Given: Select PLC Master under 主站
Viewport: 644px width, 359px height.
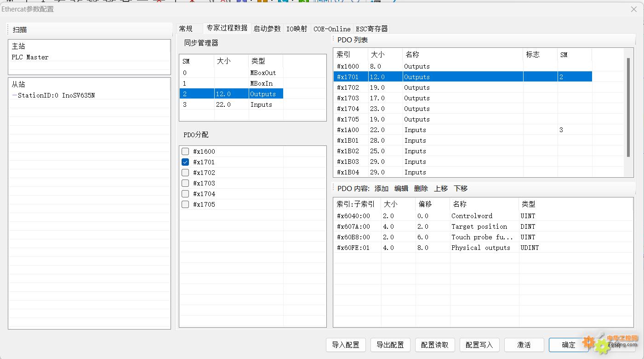Looking at the screenshot, I should point(30,57).
